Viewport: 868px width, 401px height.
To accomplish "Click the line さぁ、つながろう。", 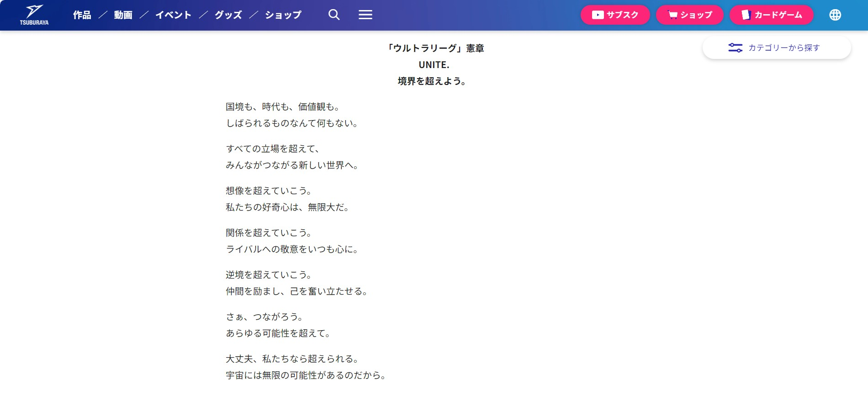I will point(265,317).
